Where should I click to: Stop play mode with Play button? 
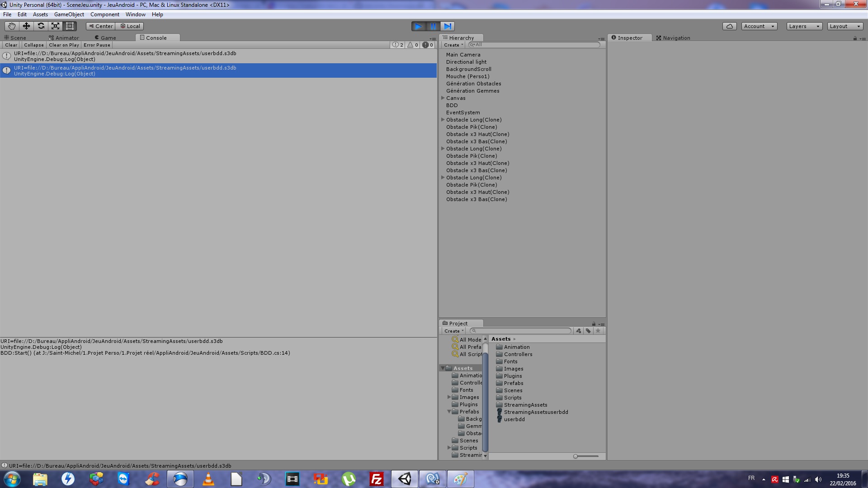[419, 26]
